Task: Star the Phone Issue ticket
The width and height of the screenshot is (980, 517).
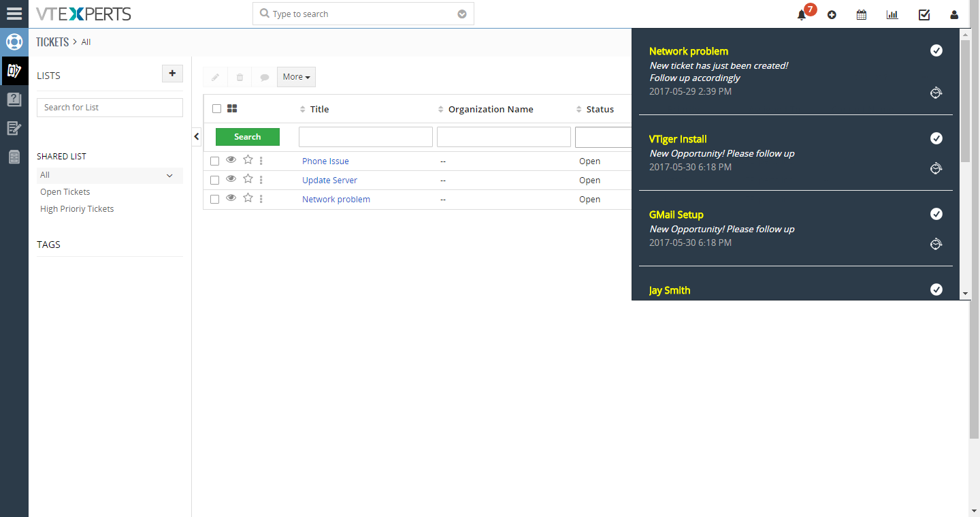Action: pyautogui.click(x=248, y=160)
